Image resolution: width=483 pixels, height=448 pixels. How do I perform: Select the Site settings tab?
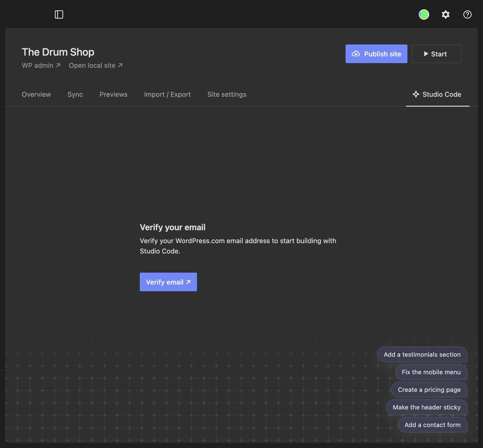coord(227,94)
